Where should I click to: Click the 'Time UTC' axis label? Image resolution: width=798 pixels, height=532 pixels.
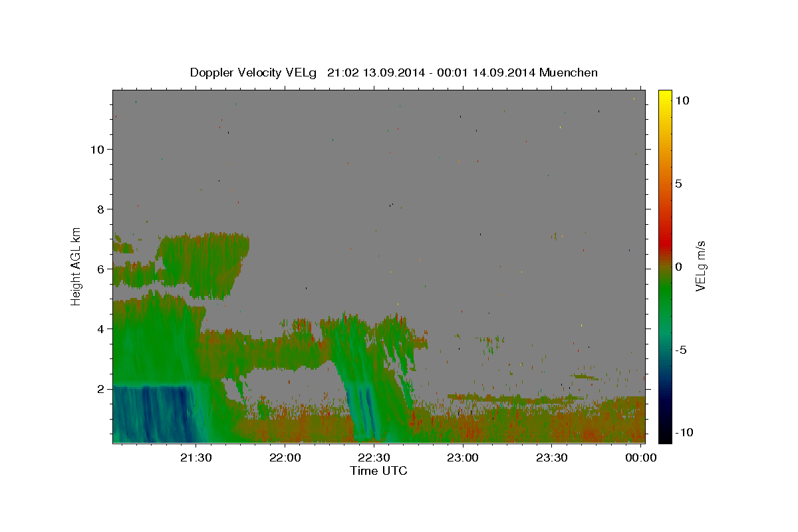click(x=378, y=471)
